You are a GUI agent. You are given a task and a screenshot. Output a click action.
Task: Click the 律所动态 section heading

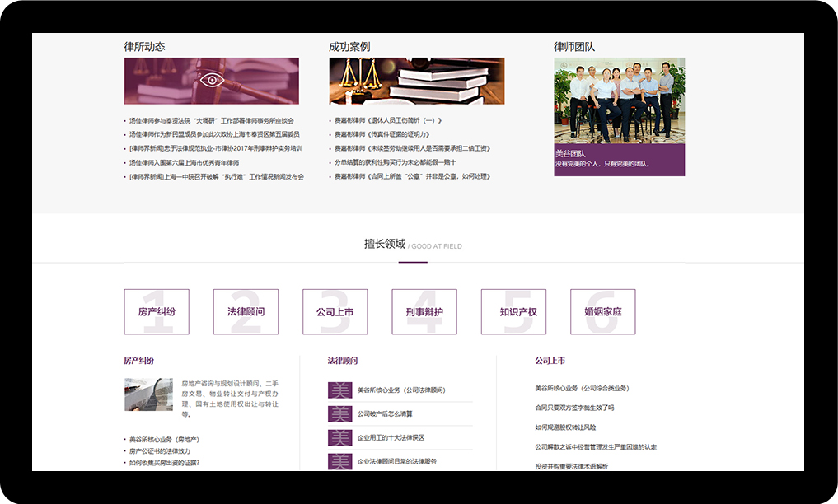(x=144, y=47)
